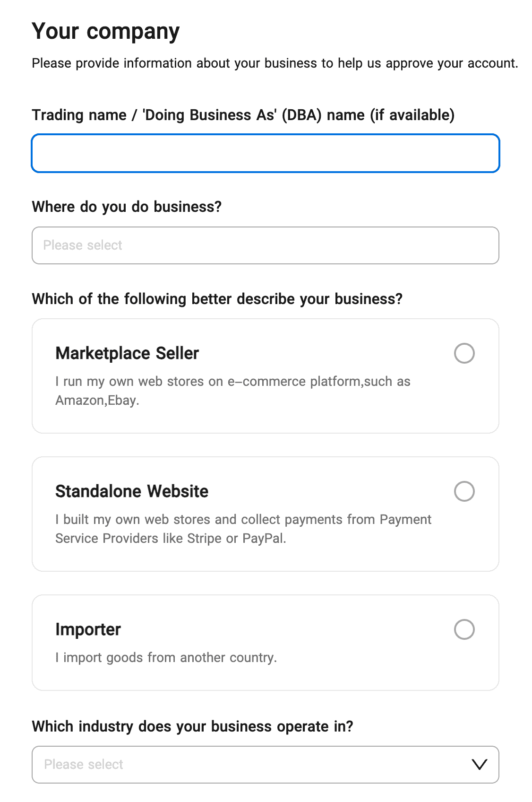
Task: Pick the Importer radio button
Action: coord(464,629)
